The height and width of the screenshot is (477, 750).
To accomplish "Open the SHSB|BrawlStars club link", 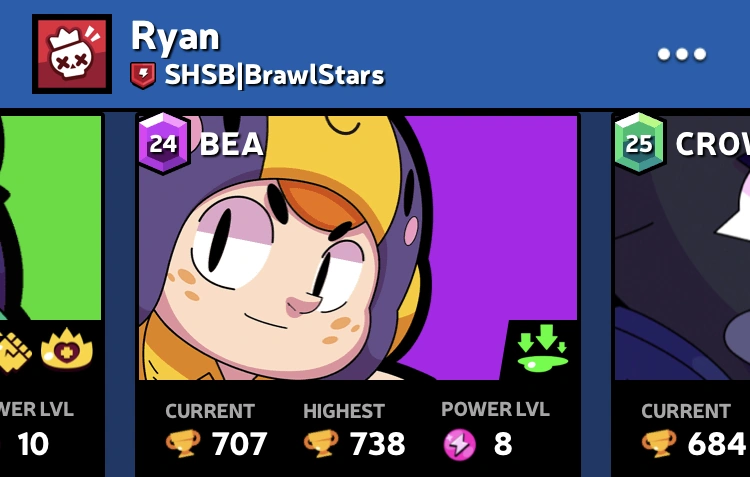I will tap(274, 76).
